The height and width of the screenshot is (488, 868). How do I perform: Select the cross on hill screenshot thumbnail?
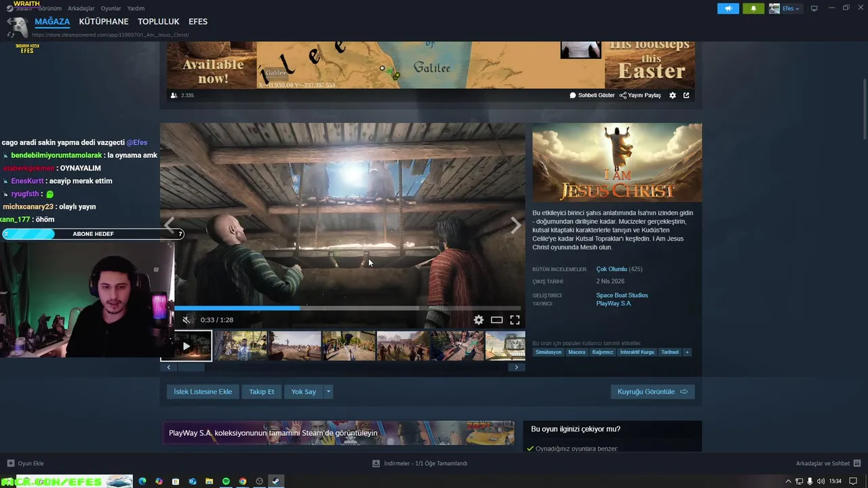295,346
